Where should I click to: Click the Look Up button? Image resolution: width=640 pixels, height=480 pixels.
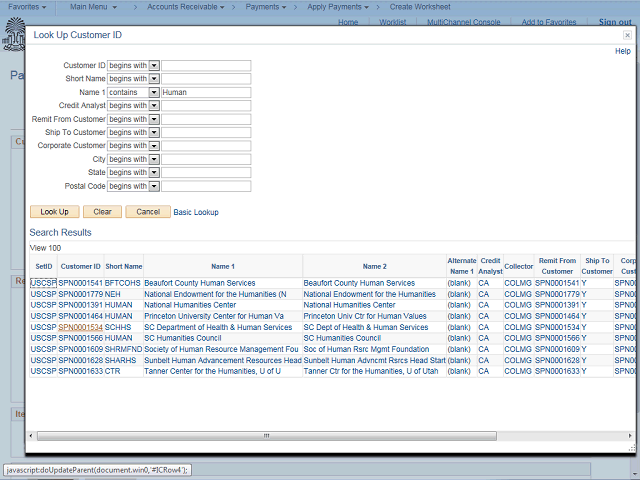tap(54, 212)
